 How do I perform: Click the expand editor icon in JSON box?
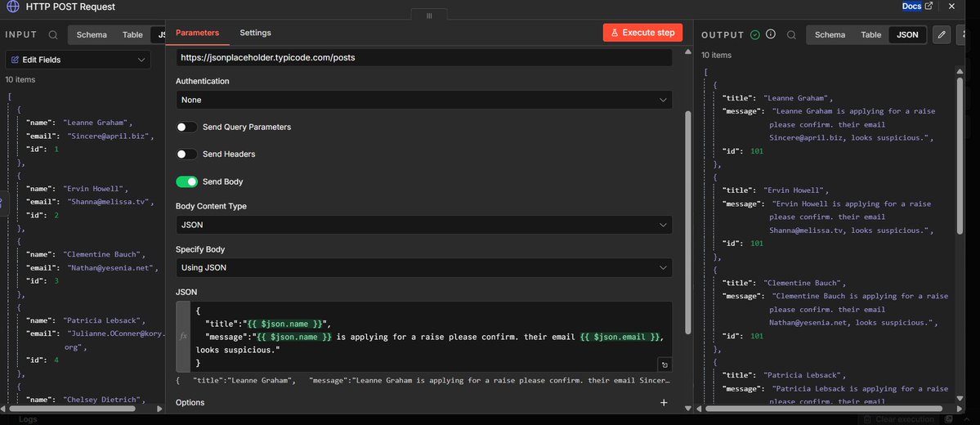665,365
